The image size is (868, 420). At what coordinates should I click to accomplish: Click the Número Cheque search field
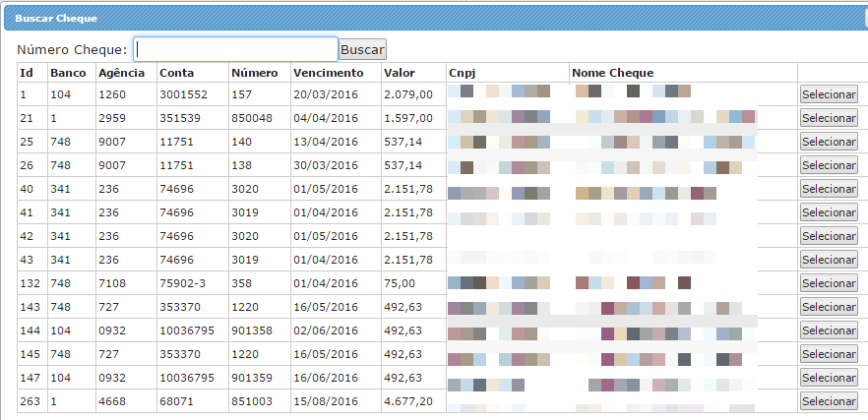pos(236,49)
